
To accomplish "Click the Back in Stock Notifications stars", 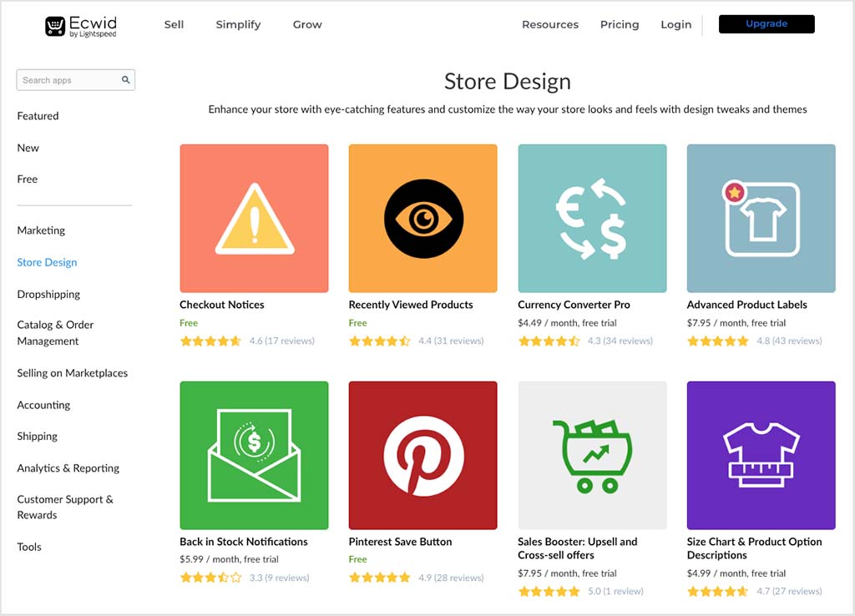I will tap(210, 578).
